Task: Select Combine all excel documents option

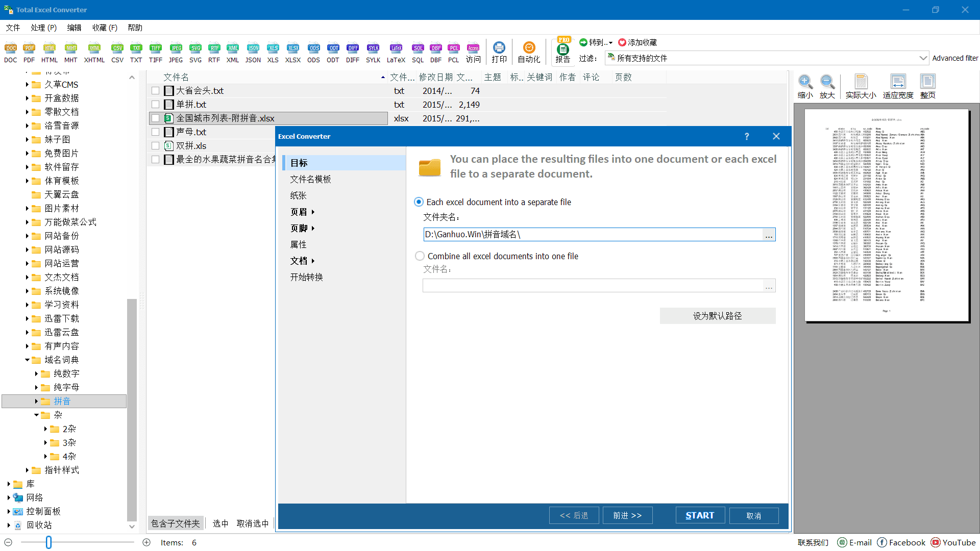Action: pos(420,256)
